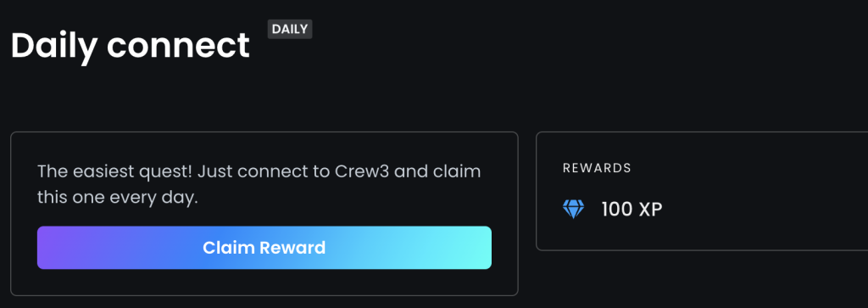The image size is (868, 308).
Task: Click the 'XP' unit label in rewards
Action: pos(651,210)
